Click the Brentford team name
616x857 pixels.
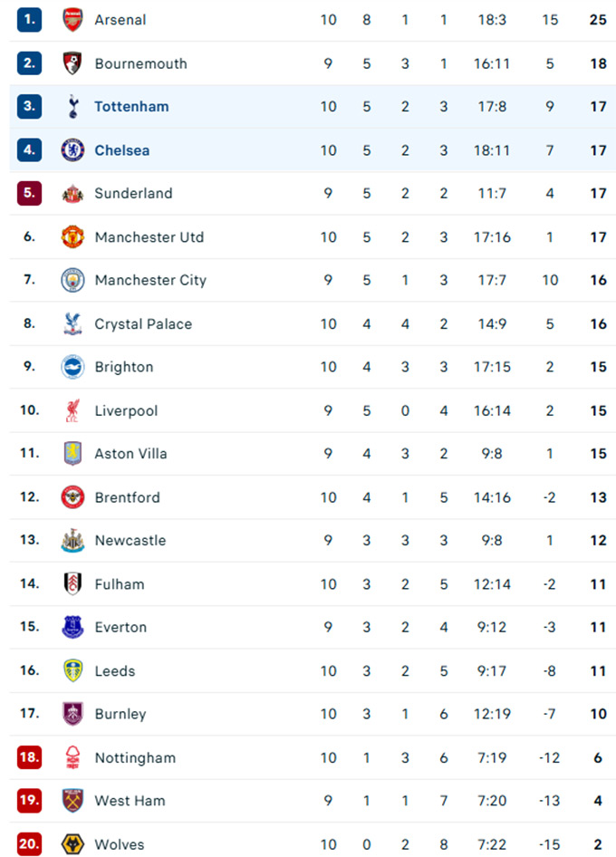pyautogui.click(x=127, y=497)
